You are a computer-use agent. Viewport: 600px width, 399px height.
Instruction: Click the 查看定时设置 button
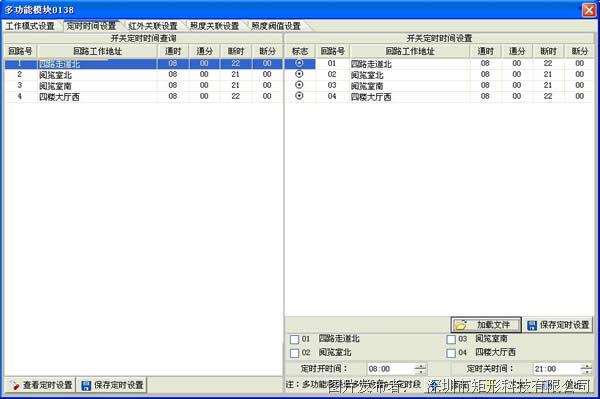[x=41, y=385]
